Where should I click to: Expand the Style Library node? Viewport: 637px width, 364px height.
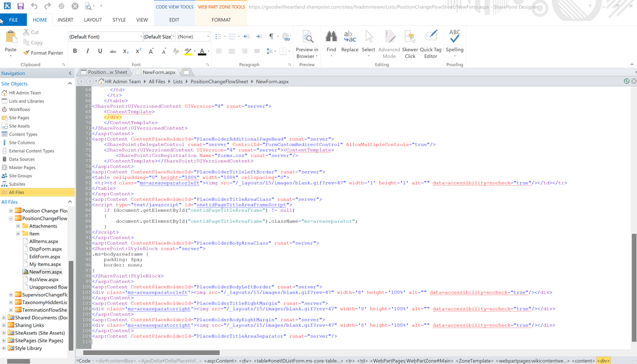pos(4,348)
